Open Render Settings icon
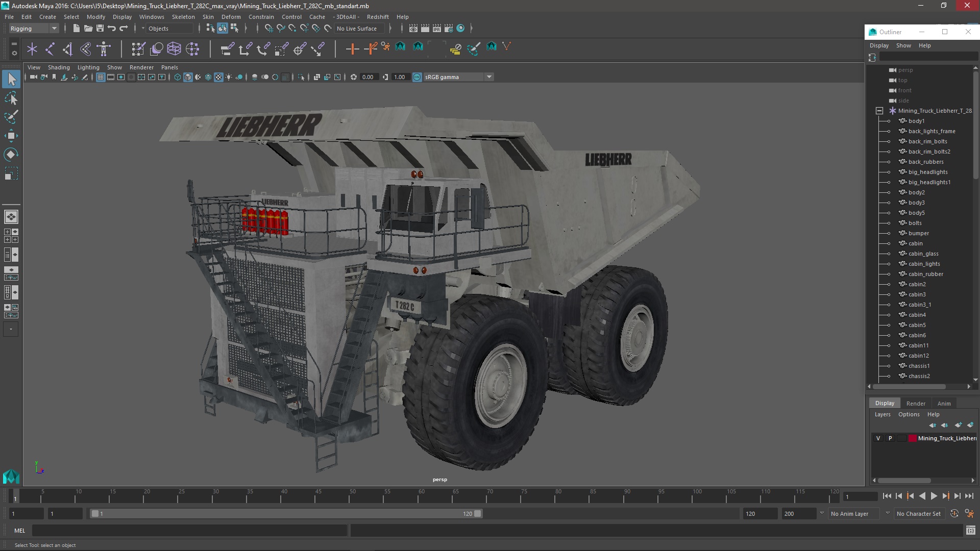The image size is (980, 551). tap(449, 29)
